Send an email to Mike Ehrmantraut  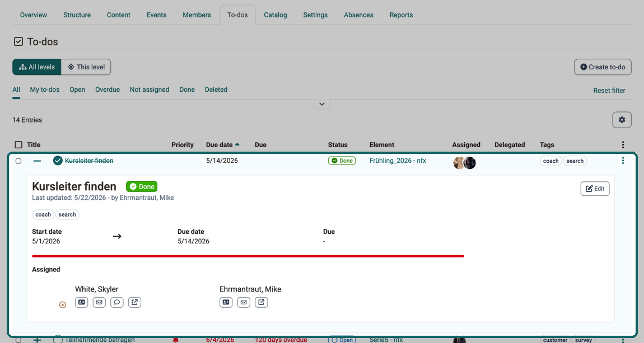coord(244,302)
